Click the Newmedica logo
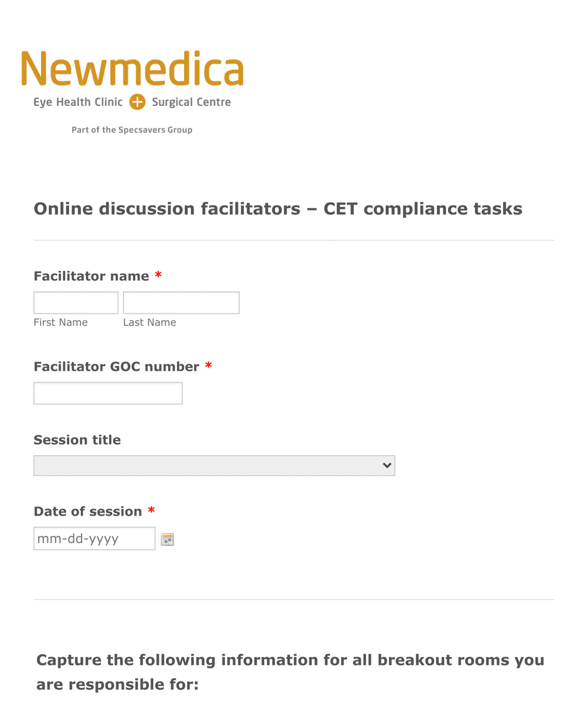Viewport: 588px width, 724px height. pyautogui.click(x=132, y=70)
